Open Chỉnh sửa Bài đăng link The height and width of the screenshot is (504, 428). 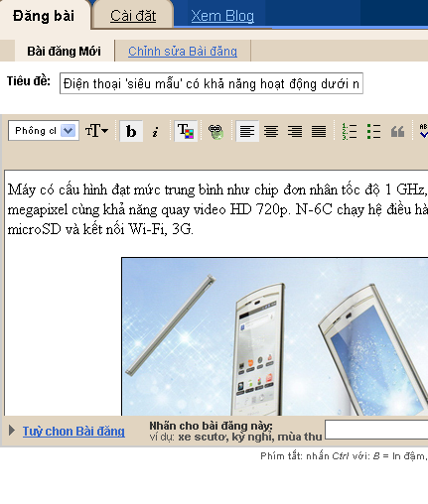(x=183, y=52)
